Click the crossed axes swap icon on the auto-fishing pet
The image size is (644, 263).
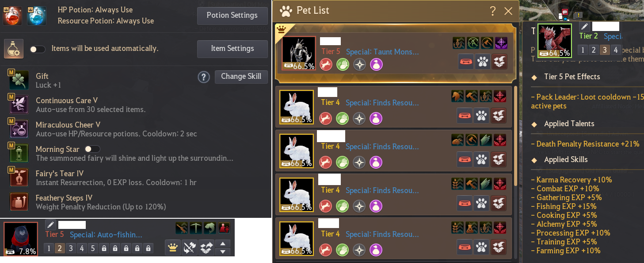coord(190,248)
